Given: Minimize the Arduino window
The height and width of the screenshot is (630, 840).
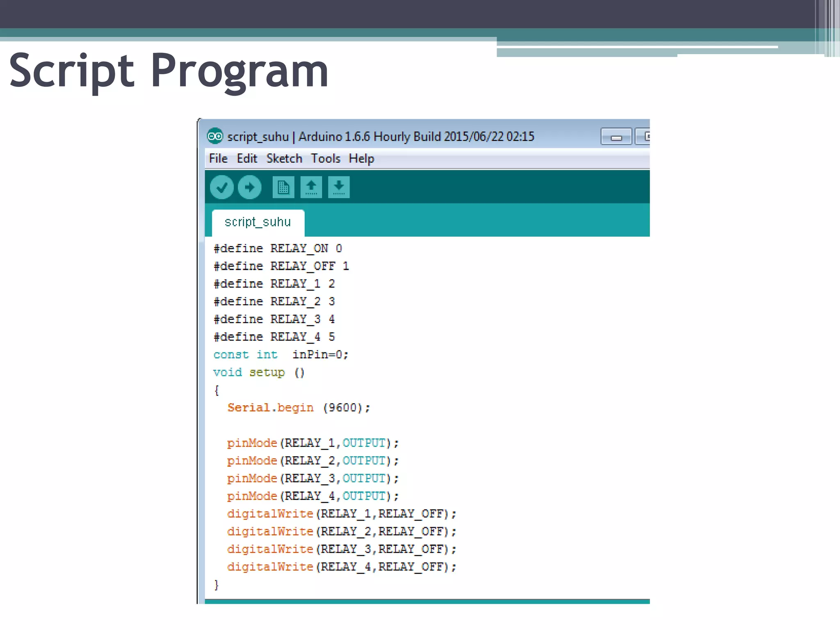Looking at the screenshot, I should (616, 137).
